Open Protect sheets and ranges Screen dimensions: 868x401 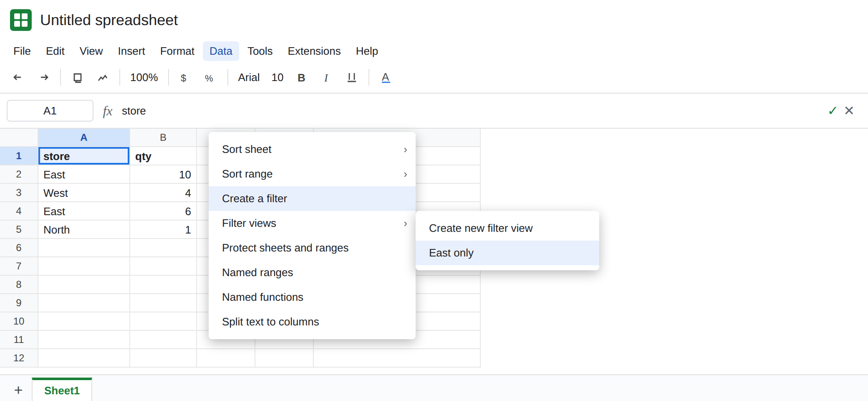(x=312, y=248)
